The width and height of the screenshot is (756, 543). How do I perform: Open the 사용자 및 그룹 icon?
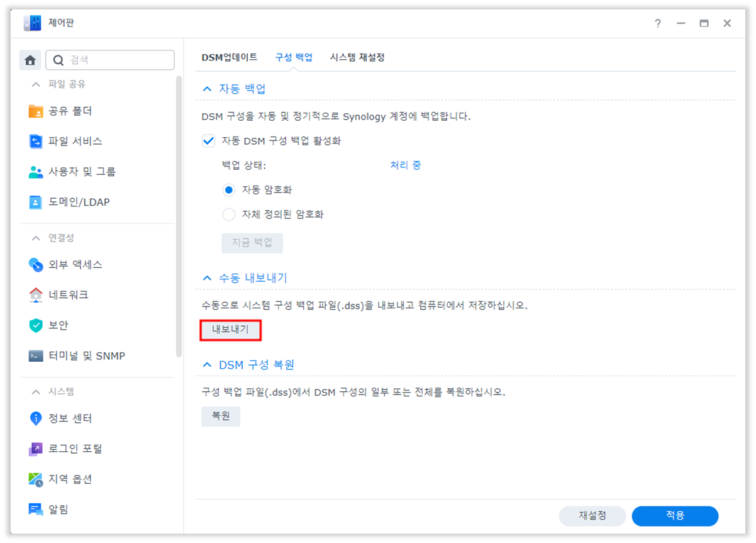point(36,172)
